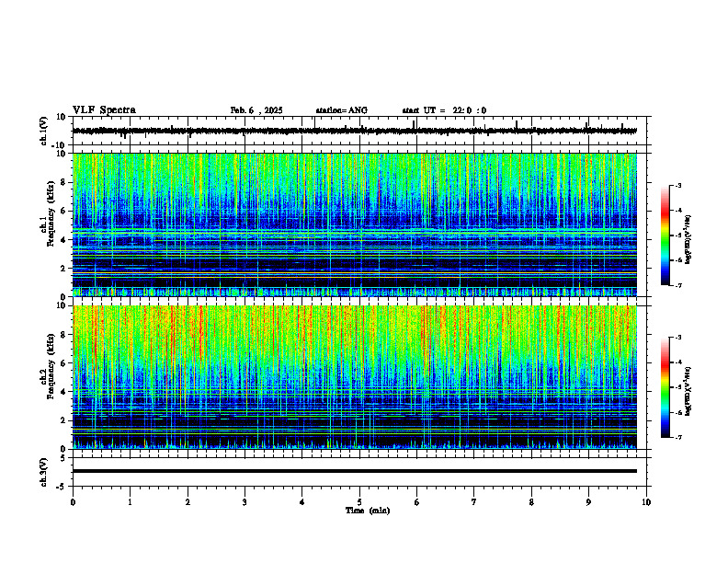Click the "start UT = 22:0 :0" text
This screenshot has width=728, height=563.
(444, 110)
